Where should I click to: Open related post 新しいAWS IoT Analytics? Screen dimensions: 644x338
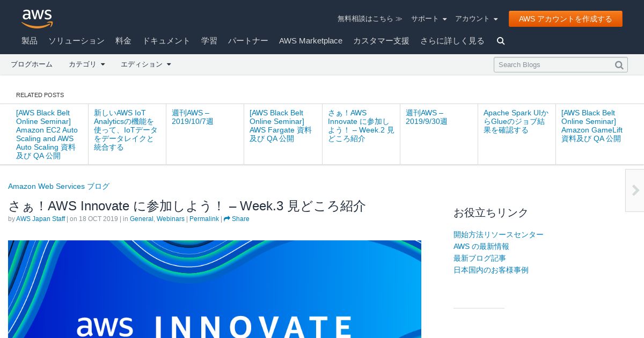tap(126, 130)
